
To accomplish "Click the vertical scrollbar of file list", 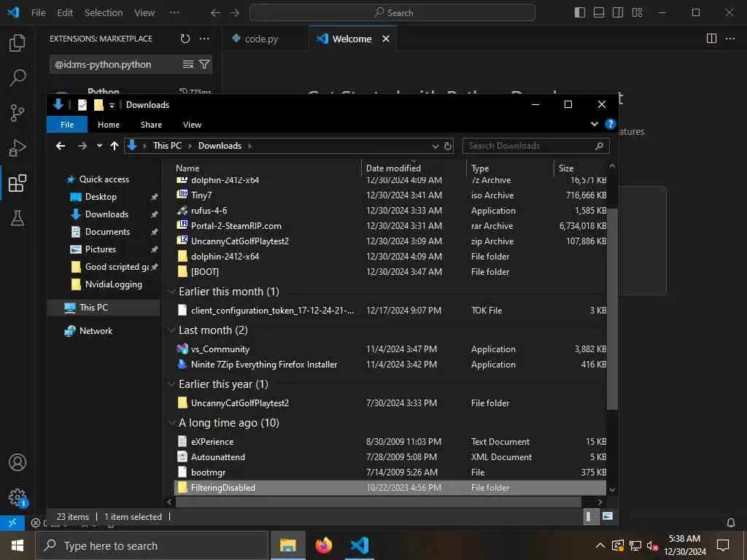I will point(612,308).
